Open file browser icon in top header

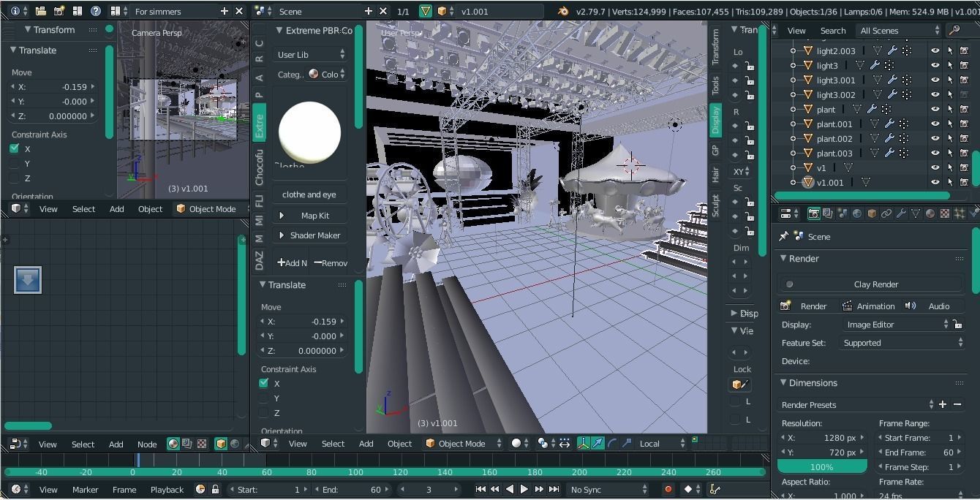pos(40,11)
